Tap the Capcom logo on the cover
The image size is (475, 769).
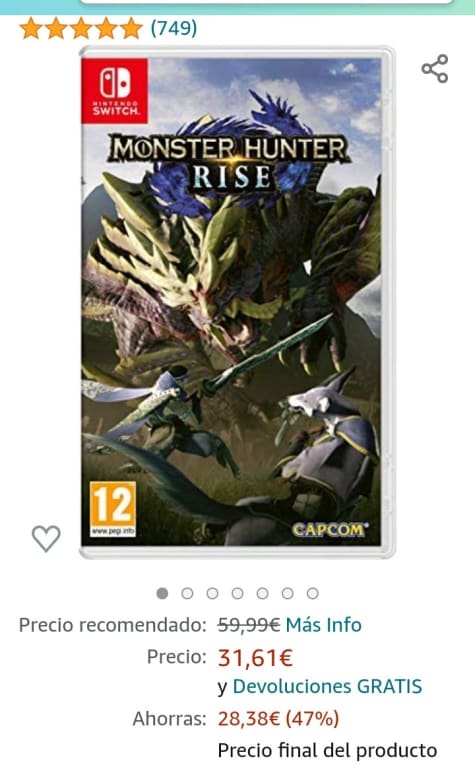pyautogui.click(x=330, y=530)
